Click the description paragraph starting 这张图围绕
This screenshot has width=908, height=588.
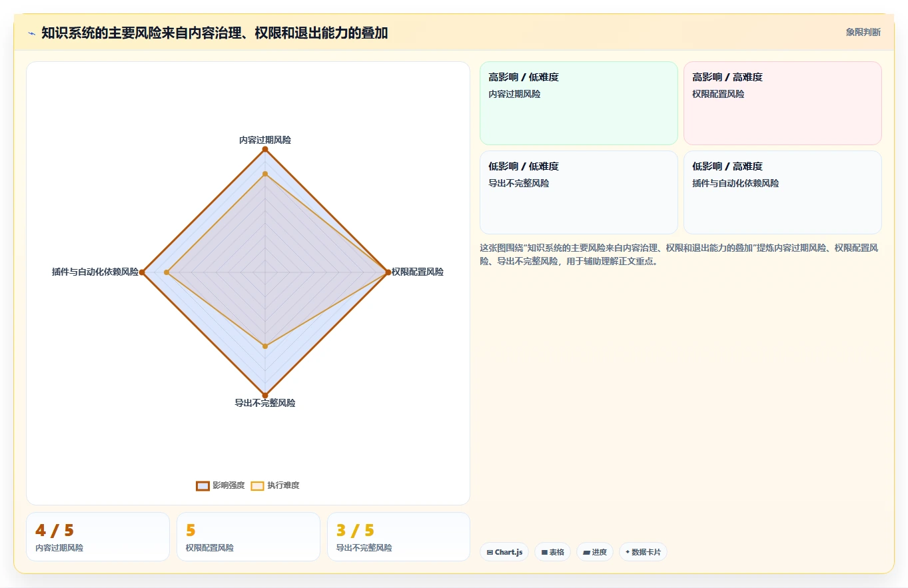click(x=680, y=254)
